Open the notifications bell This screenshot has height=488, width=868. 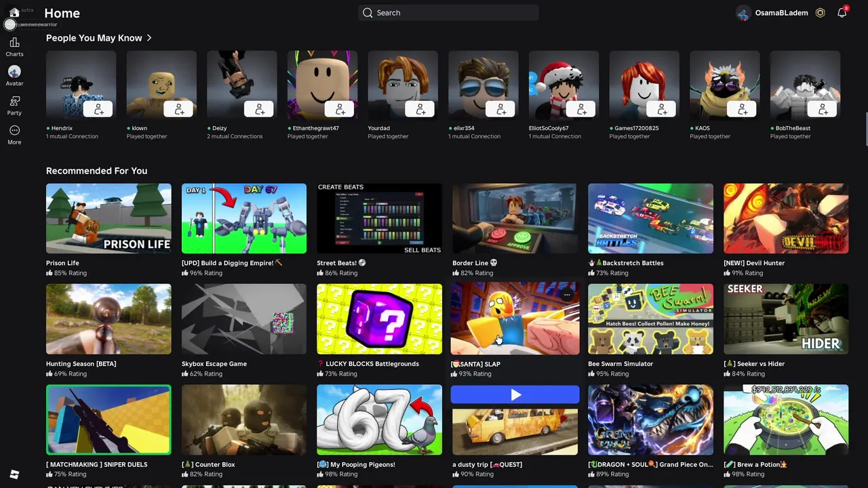coord(842,13)
